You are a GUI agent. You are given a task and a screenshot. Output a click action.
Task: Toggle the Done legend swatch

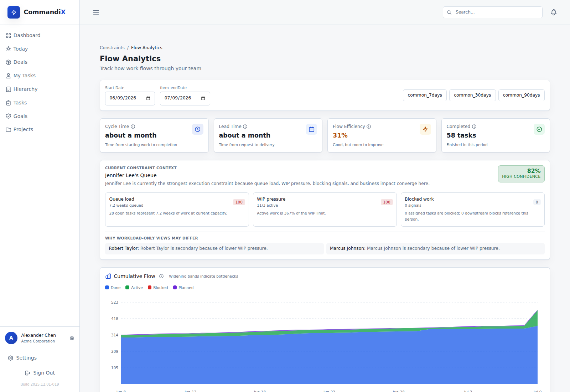(x=107, y=288)
